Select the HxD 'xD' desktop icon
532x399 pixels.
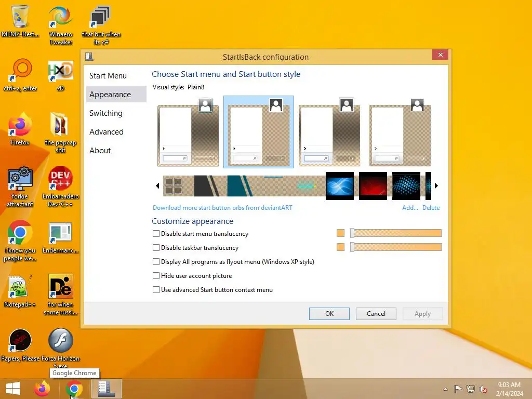pos(60,75)
